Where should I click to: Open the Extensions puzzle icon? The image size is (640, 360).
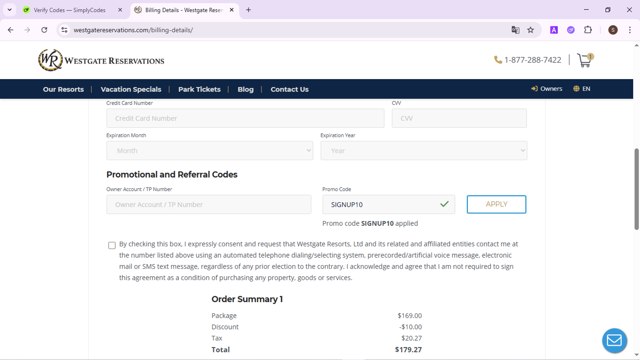[588, 30]
